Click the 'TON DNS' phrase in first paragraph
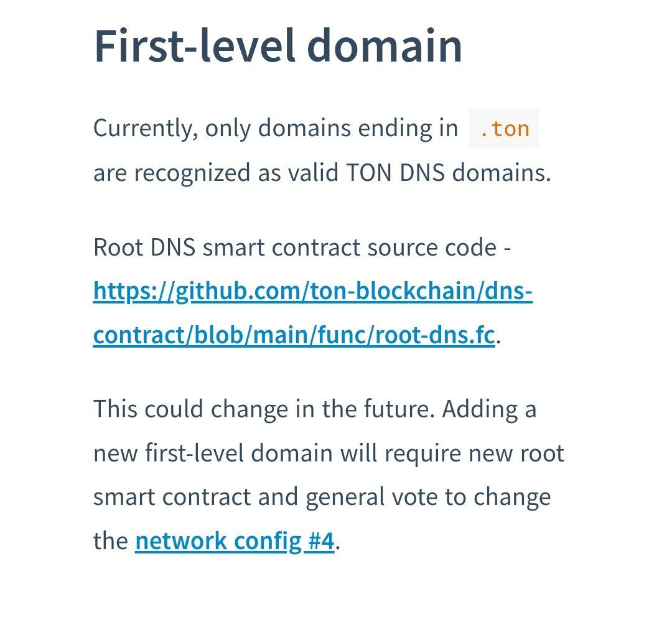This screenshot has height=620, width=672. [395, 173]
